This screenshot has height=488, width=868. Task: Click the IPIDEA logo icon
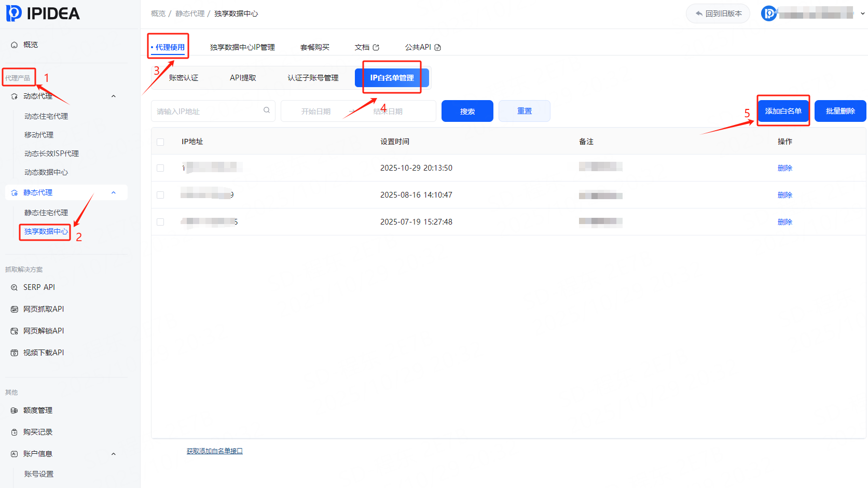(x=14, y=13)
